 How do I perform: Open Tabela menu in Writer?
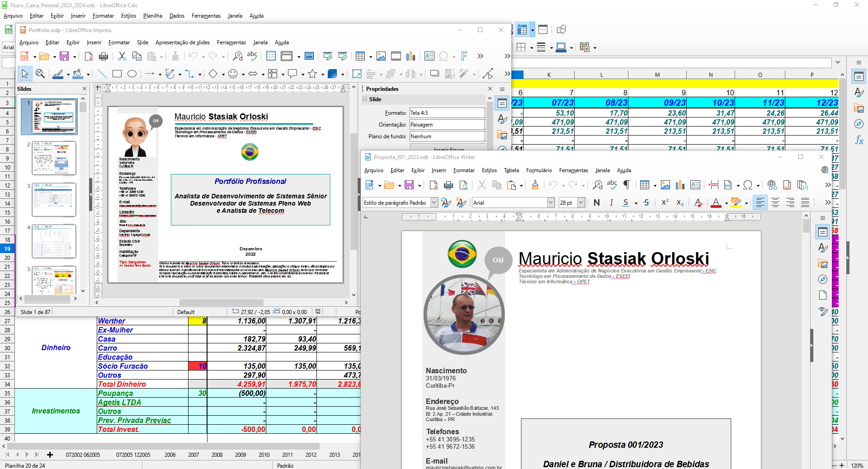tap(511, 170)
